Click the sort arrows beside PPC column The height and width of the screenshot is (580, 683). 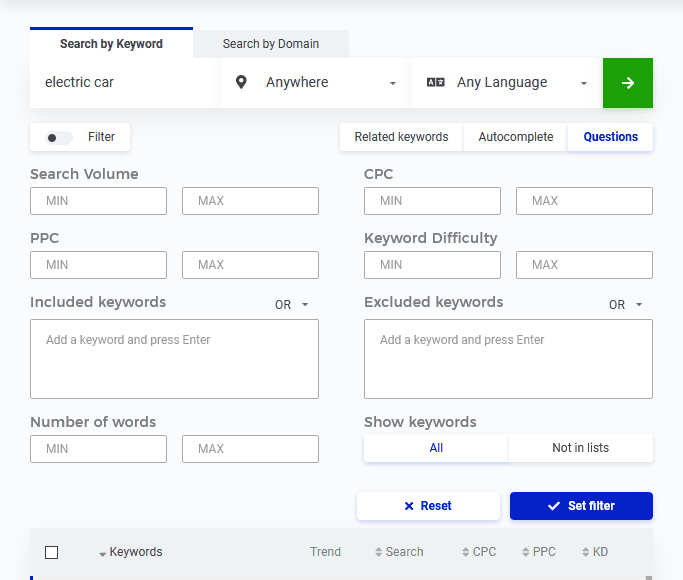(526, 552)
